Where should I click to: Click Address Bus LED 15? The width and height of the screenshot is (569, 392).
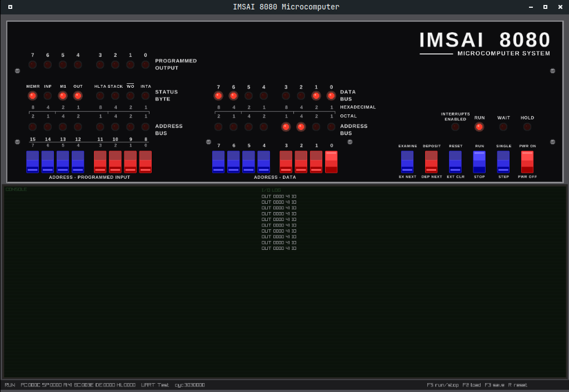33,127
